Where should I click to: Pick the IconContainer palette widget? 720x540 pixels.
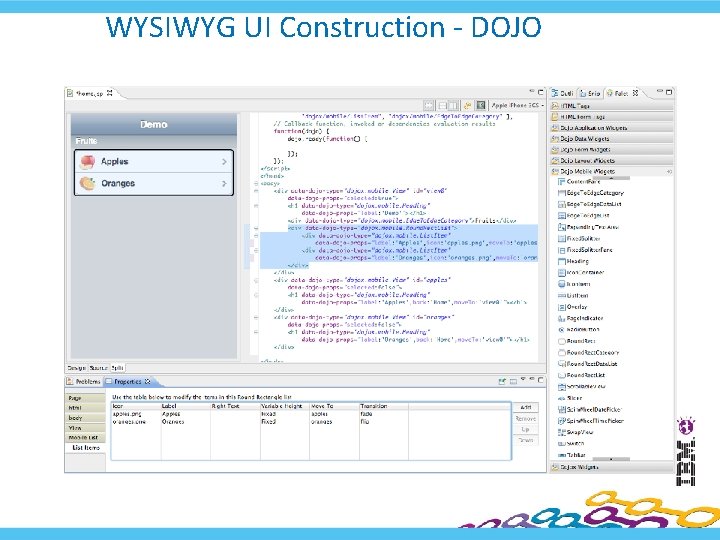[x=581, y=273]
